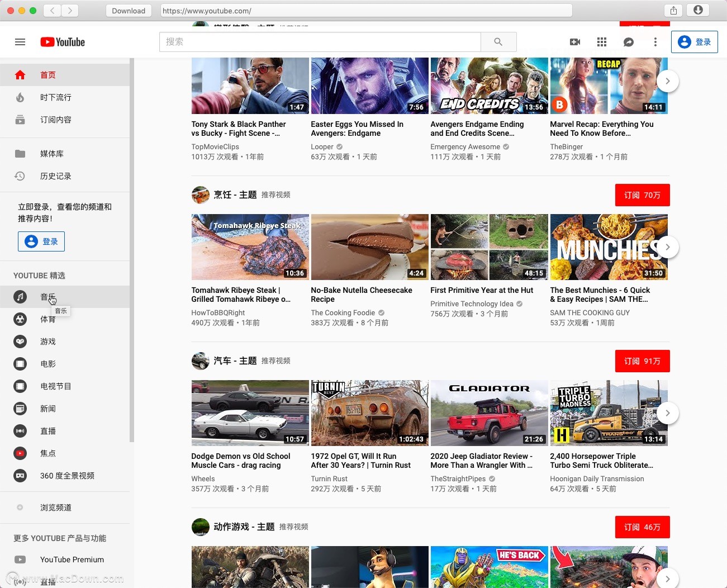This screenshot has height=588, width=727.
Task: Open Marvel Recap video thumbnail
Action: pyautogui.click(x=609, y=86)
